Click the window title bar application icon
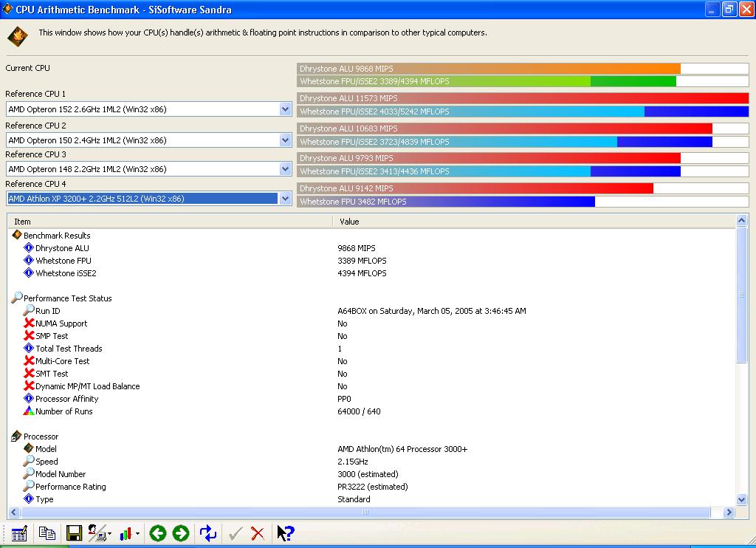756x548 pixels. [x=7, y=9]
